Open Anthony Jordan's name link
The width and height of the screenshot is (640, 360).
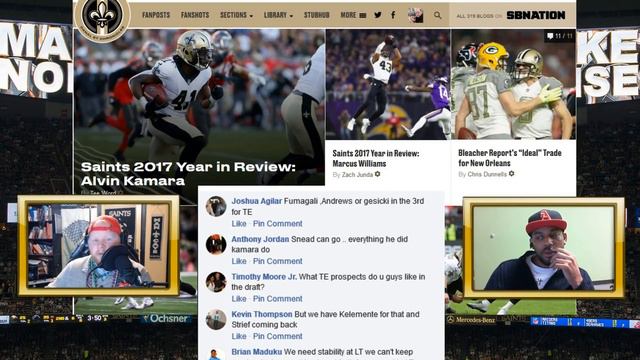tap(260, 239)
